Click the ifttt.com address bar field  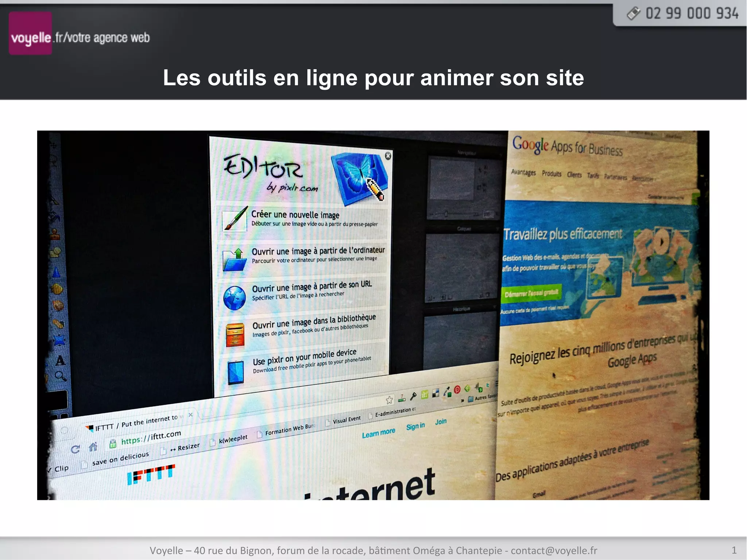point(151,438)
